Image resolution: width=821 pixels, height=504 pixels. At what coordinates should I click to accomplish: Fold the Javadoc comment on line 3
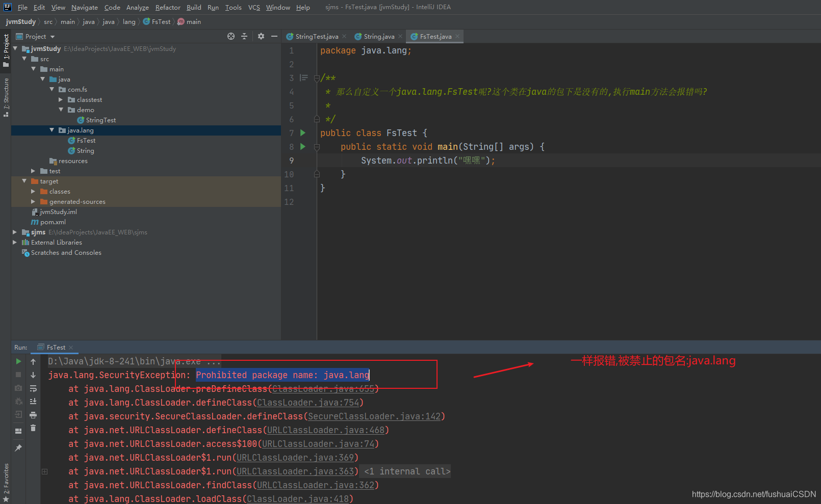[x=317, y=78]
